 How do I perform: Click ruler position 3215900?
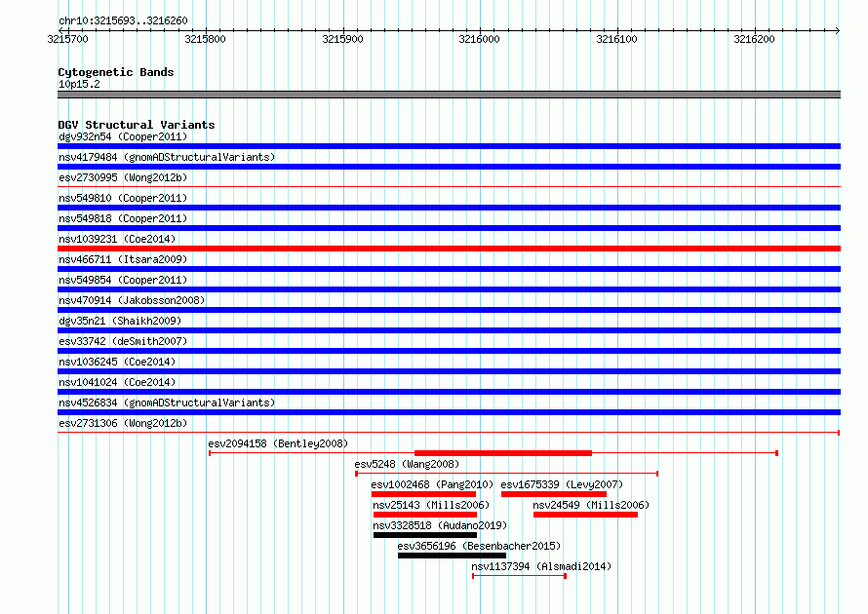click(x=342, y=39)
